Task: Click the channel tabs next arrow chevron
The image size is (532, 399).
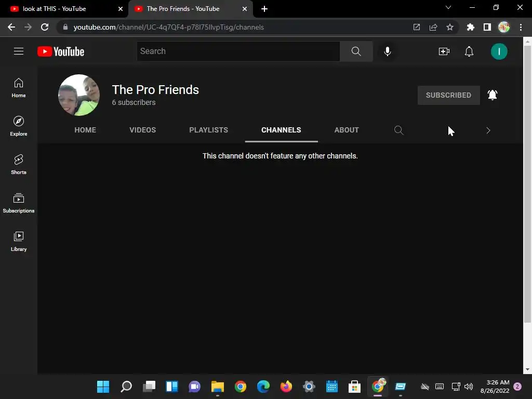Action: tap(488, 130)
